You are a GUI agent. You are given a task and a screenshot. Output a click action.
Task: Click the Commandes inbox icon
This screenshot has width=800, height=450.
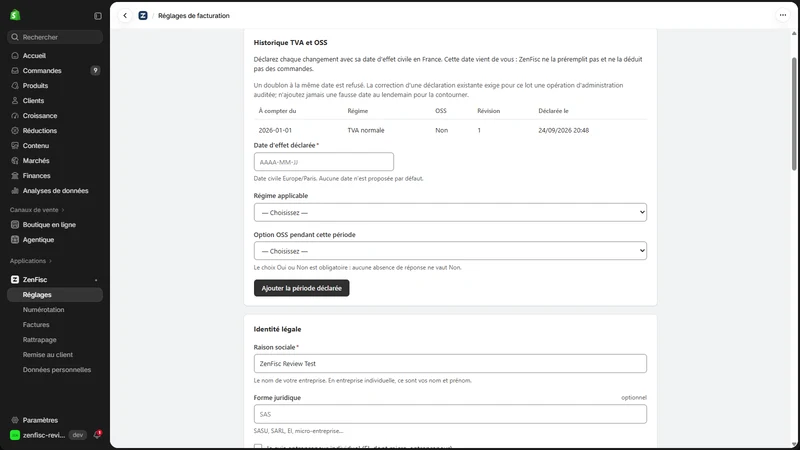(x=15, y=70)
